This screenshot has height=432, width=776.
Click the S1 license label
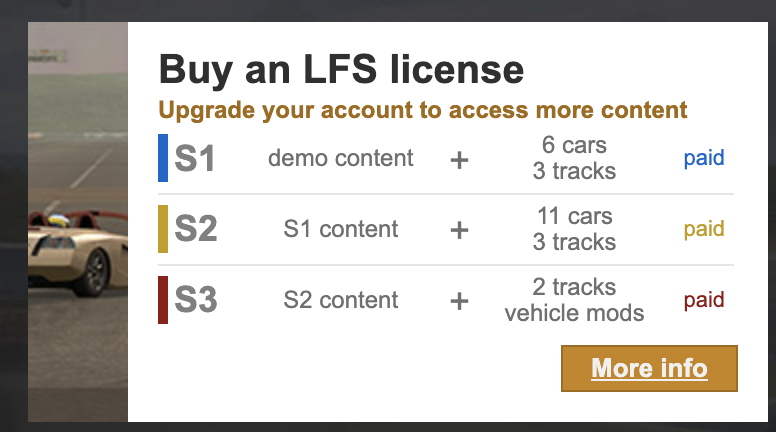(195, 158)
